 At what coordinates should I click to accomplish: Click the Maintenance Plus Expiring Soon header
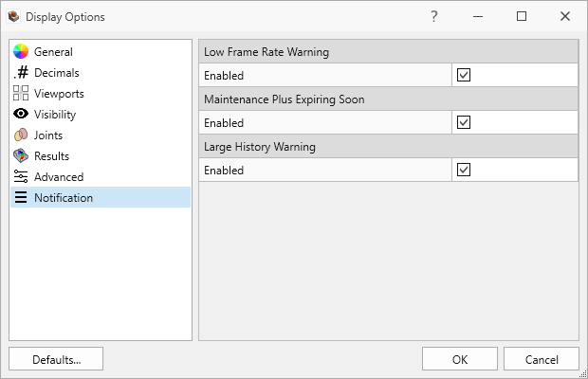coord(389,99)
